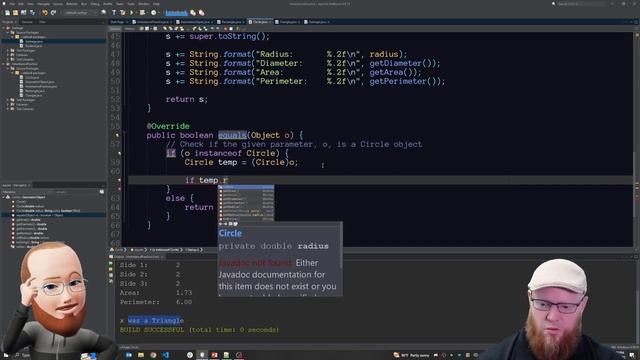Click the History view button

(x=129, y=29)
